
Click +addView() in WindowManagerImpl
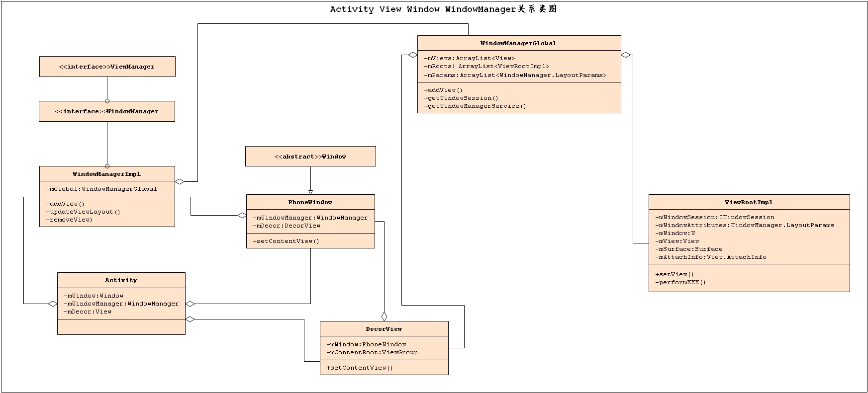65,204
